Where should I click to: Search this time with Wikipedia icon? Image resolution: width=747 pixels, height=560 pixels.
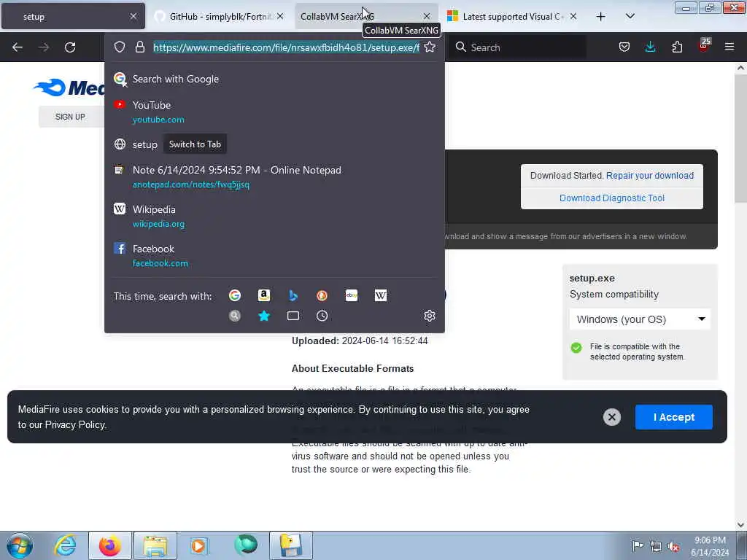tap(381, 295)
